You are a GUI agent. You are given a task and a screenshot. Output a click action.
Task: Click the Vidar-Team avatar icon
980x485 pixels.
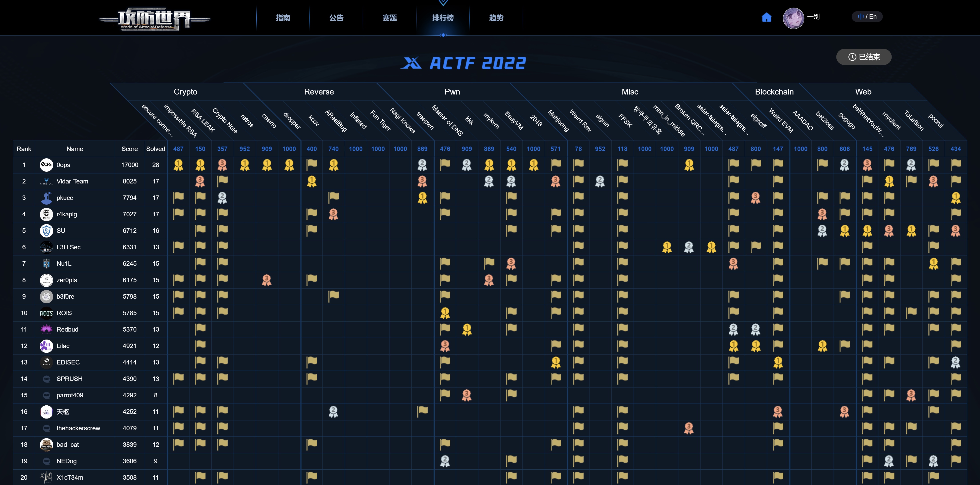46,181
